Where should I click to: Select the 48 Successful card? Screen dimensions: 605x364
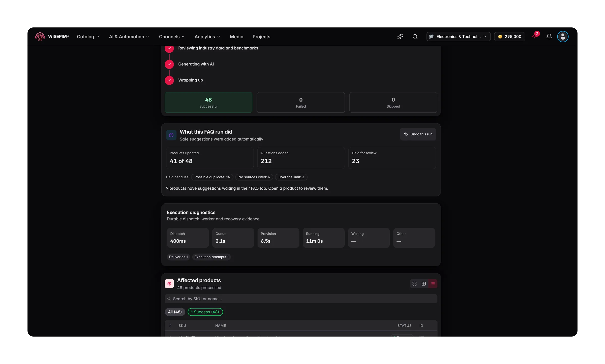pos(208,102)
